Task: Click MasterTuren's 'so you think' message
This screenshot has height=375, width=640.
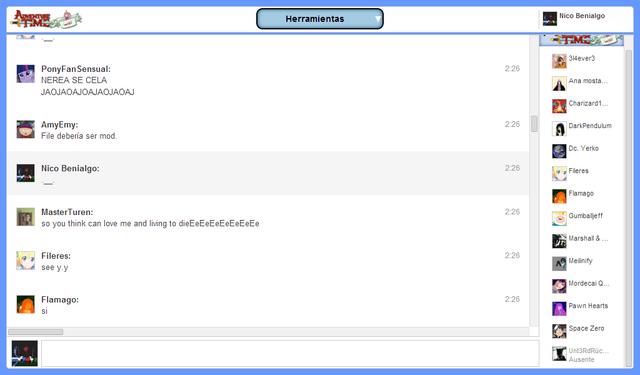Action: (x=150, y=224)
